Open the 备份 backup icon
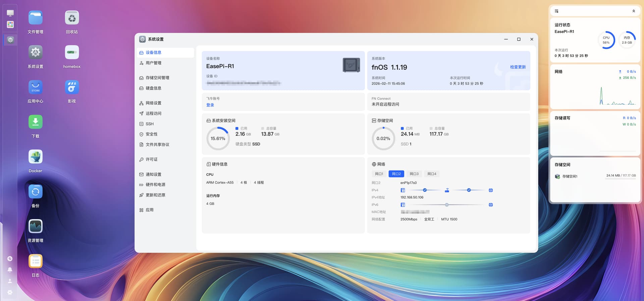Viewport: 644px width, 301px height. coord(35,192)
